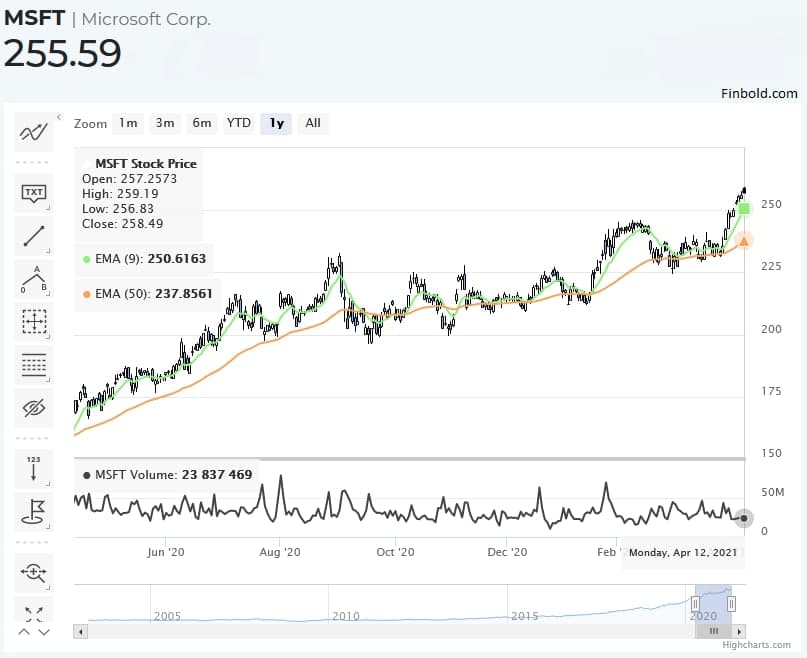Screen dimensions: 807x658
Task: Open the indicators tool icon
Action: coord(33,132)
